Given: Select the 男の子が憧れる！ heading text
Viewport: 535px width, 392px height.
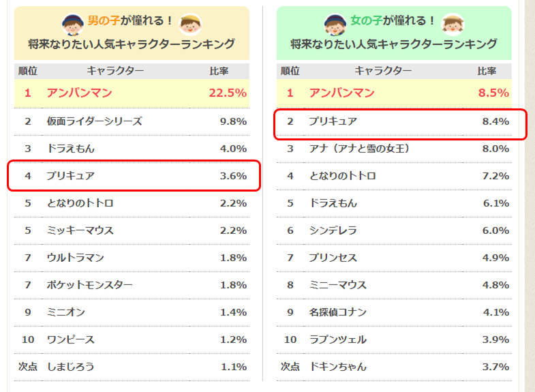Looking at the screenshot, I should coord(131,21).
